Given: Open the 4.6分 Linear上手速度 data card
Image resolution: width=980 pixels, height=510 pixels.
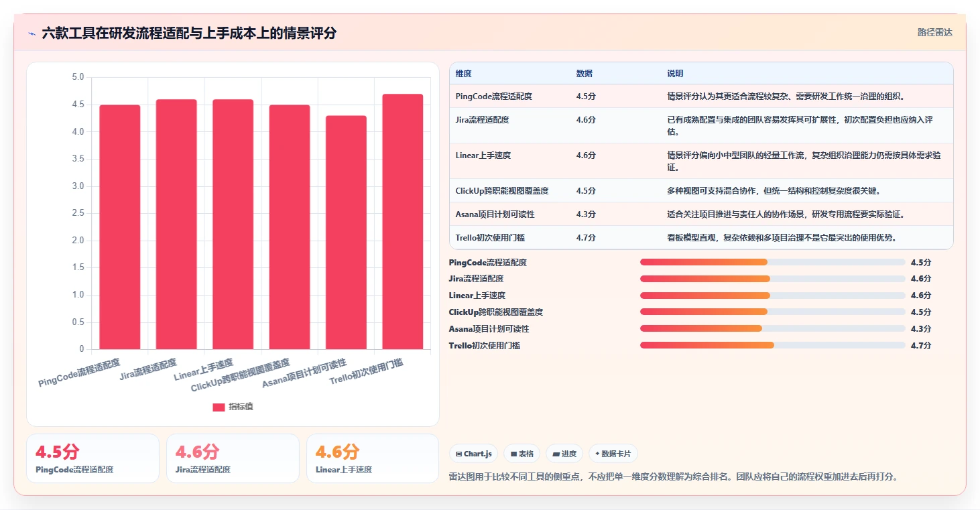Looking at the screenshot, I should (373, 458).
